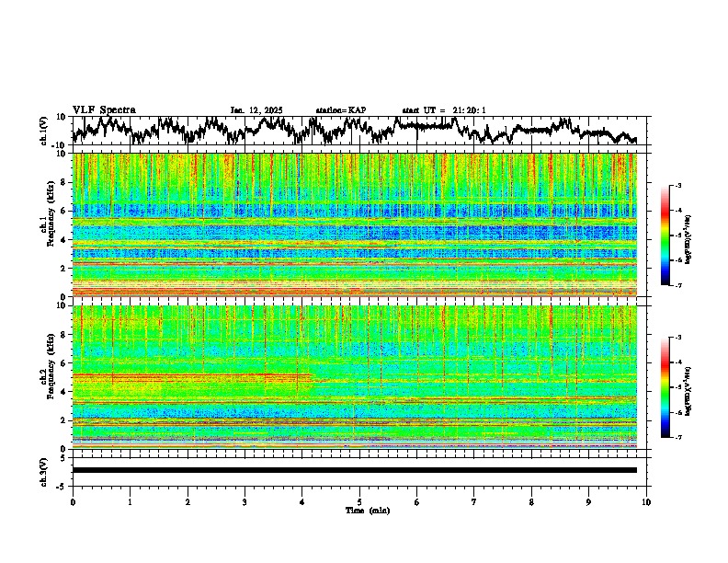The width and height of the screenshot is (728, 563).
Task: Click the ch.2 color scale bar
Action: (x=665, y=387)
